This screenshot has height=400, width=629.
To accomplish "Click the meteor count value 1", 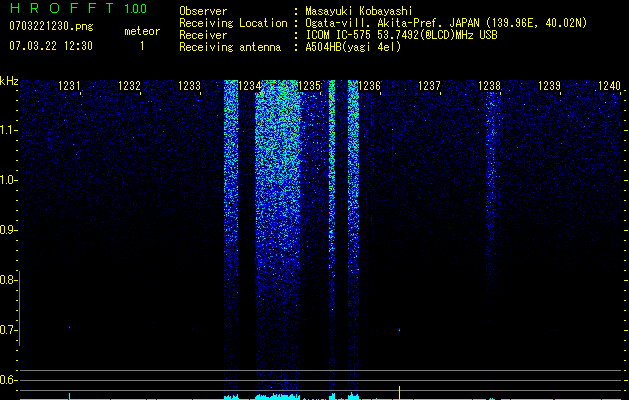I will 142,46.
